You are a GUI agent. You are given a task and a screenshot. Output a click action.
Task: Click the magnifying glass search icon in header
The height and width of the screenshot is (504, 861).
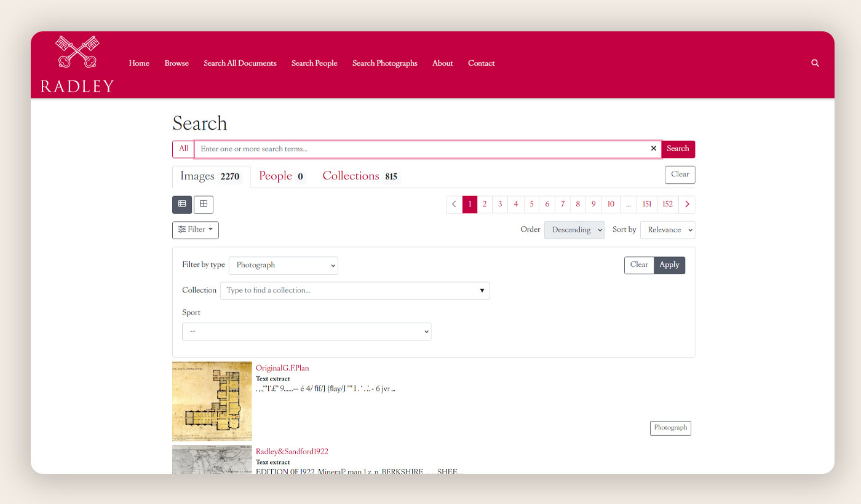815,63
